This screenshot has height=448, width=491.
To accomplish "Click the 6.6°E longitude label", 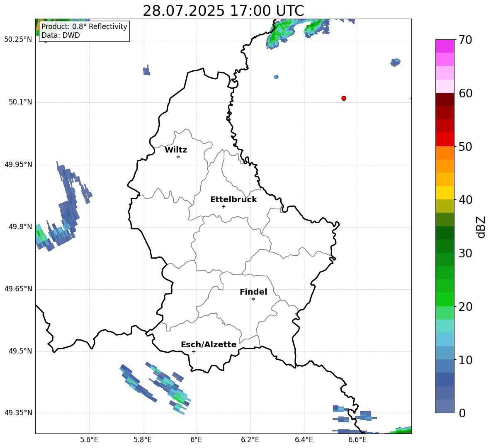I will pyautogui.click(x=357, y=440).
